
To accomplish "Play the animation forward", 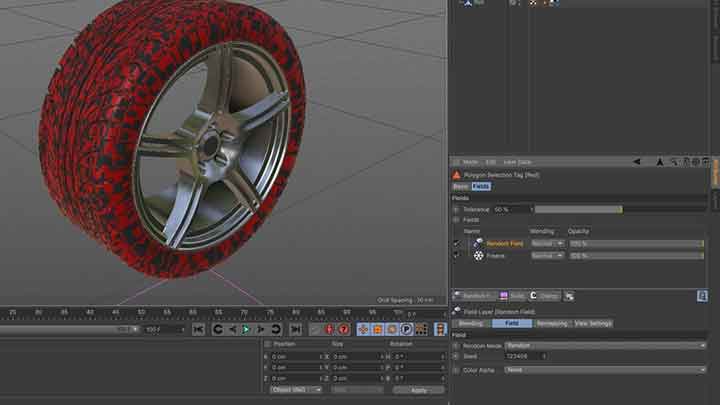I will (246, 329).
